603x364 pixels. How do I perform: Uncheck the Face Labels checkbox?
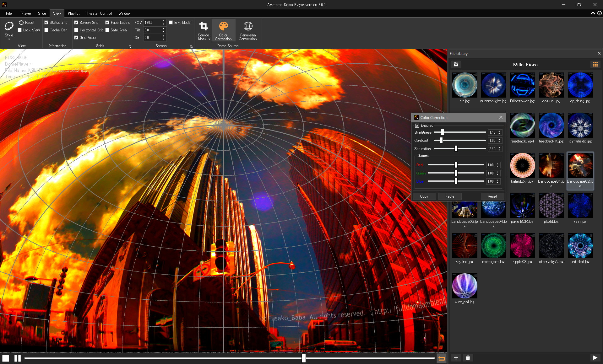tap(107, 23)
